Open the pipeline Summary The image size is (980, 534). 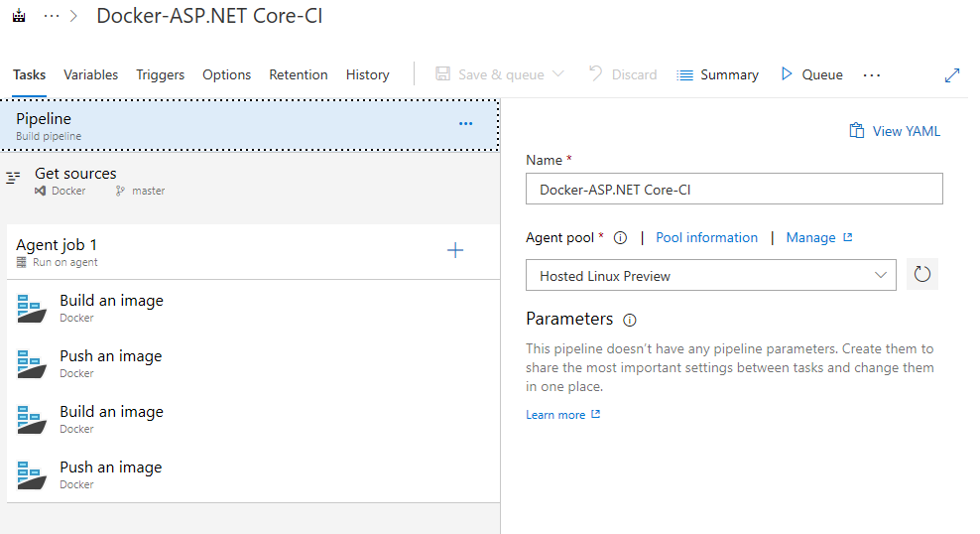pyautogui.click(x=717, y=75)
